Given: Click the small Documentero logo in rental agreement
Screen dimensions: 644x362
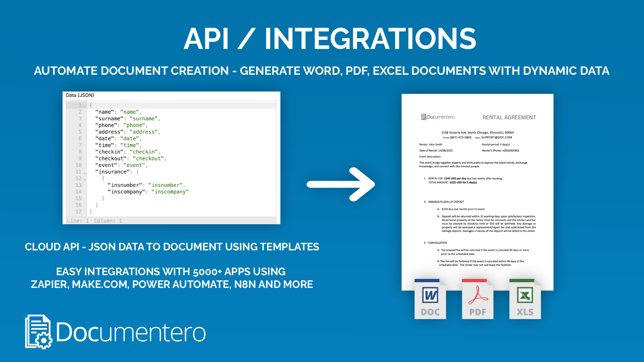Looking at the screenshot, I should pos(438,117).
